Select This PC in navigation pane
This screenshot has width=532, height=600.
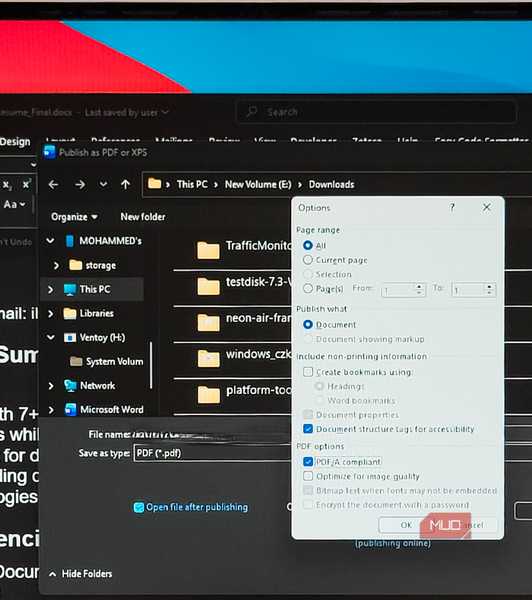[95, 289]
